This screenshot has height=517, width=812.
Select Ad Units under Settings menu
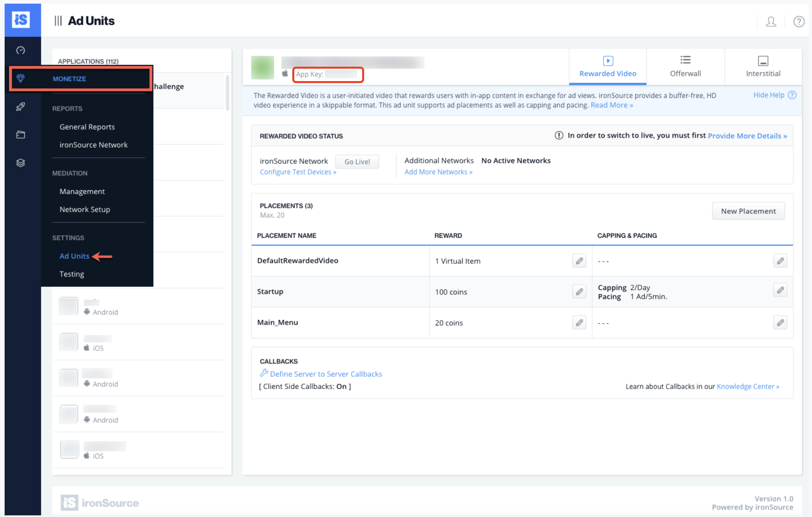pyautogui.click(x=74, y=256)
